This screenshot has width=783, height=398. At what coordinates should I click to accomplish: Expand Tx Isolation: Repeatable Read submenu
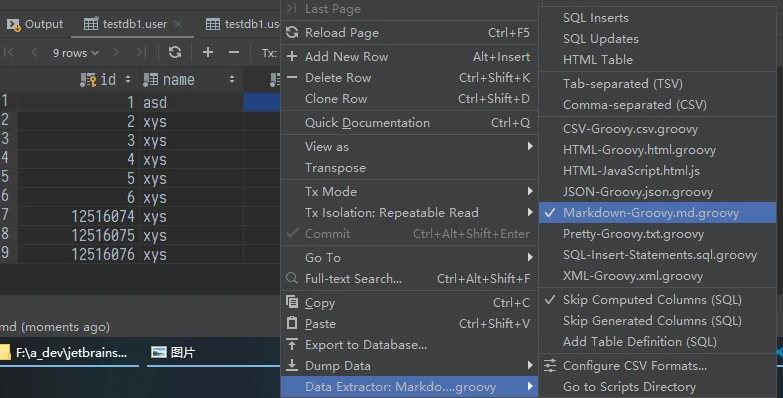[x=409, y=213]
